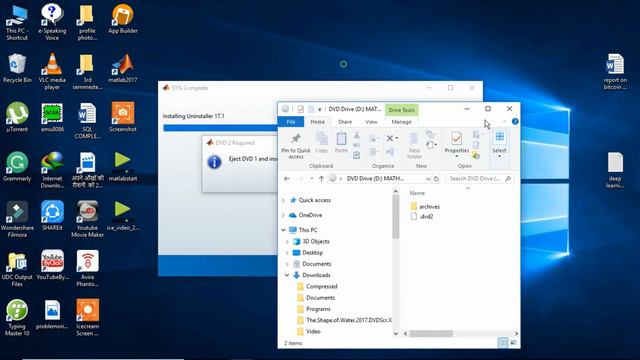Image resolution: width=640 pixels, height=360 pixels.
Task: Select the Typing Master 10 desktop icon
Action: pyautogui.click(x=17, y=318)
